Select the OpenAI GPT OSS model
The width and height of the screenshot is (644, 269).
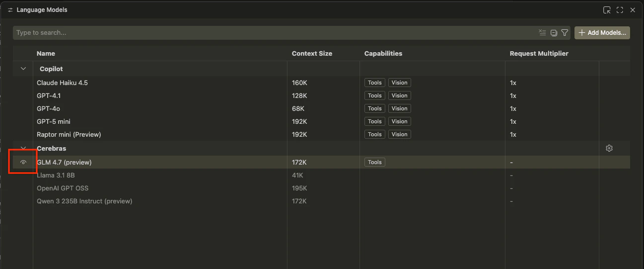[63, 188]
